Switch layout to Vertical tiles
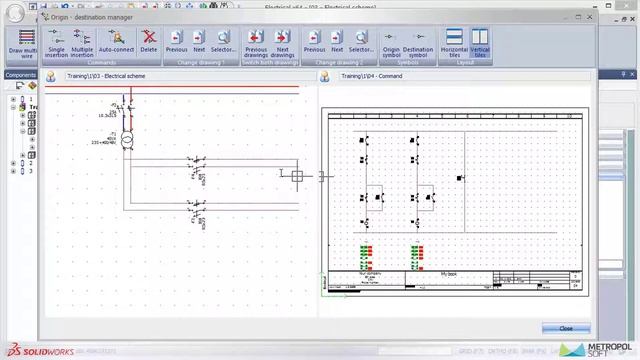This screenshot has height=360, width=640. [480, 43]
